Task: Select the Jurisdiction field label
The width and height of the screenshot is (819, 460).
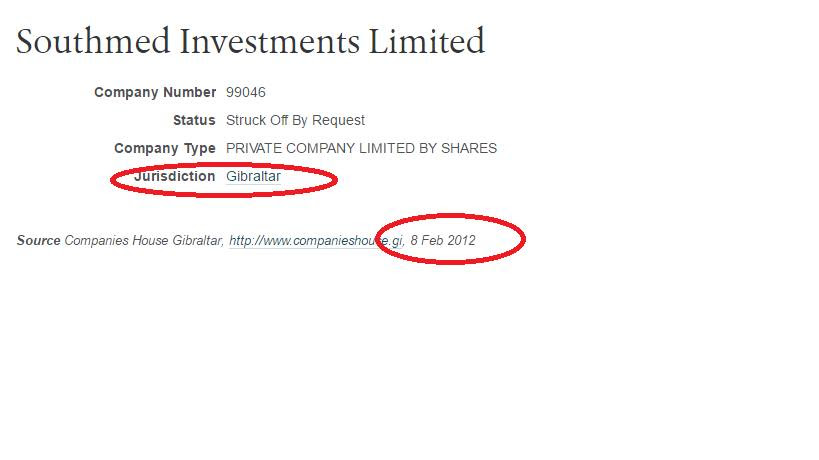Action: (x=174, y=176)
